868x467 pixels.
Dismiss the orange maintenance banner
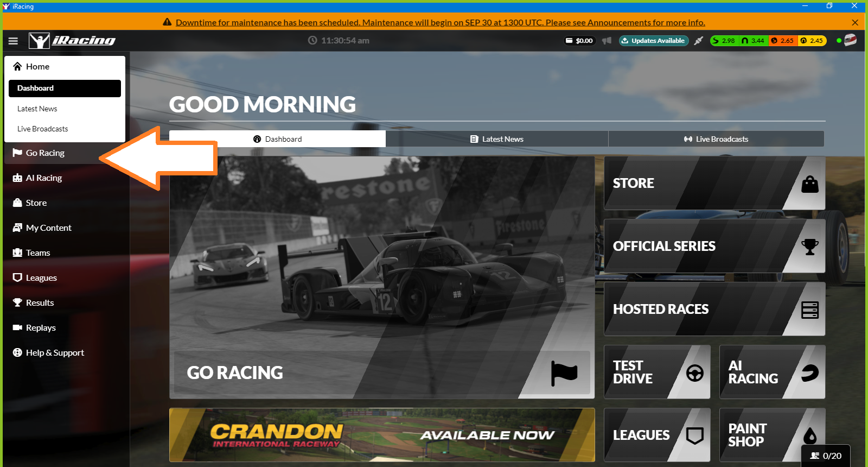(855, 22)
